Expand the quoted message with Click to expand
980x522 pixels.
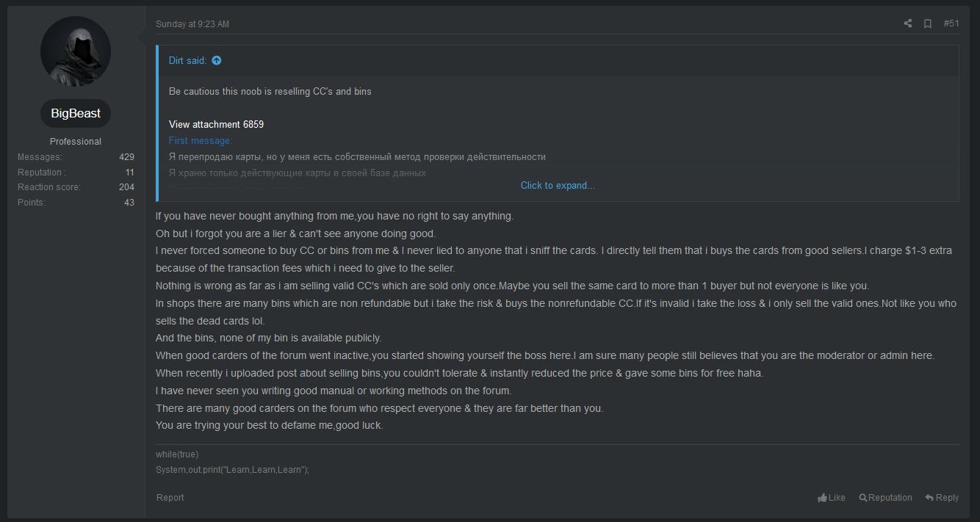(558, 186)
